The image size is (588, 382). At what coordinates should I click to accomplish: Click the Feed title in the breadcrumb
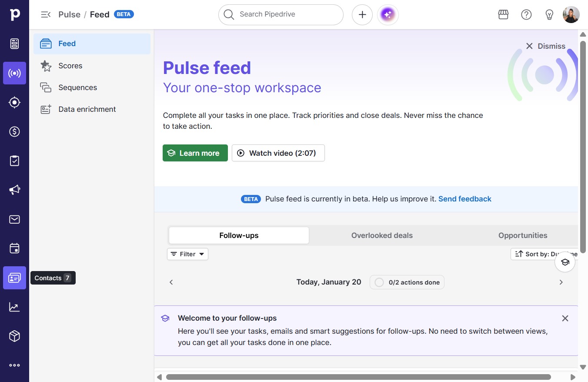tap(100, 14)
